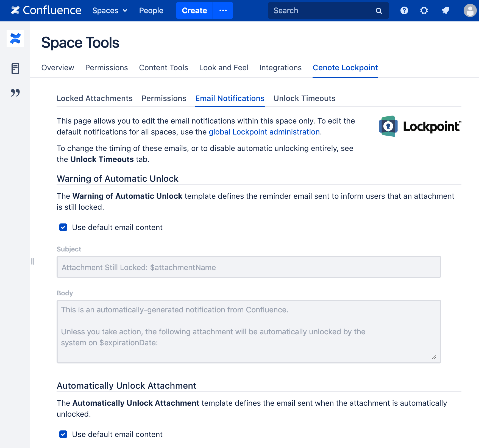Image resolution: width=479 pixels, height=448 pixels.
Task: Open the help question mark icon
Action: coord(404,10)
